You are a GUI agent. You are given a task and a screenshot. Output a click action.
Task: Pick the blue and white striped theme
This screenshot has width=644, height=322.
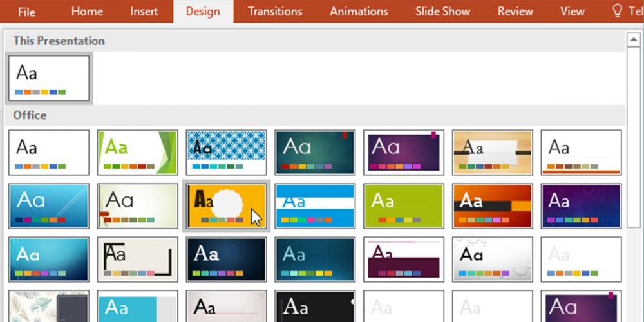tap(315, 205)
